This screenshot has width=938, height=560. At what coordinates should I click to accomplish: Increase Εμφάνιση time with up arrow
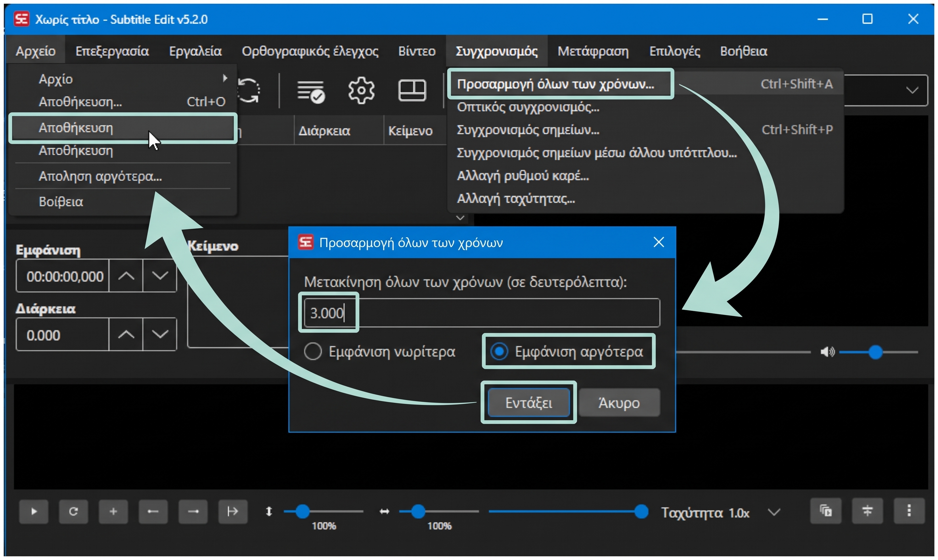point(126,276)
